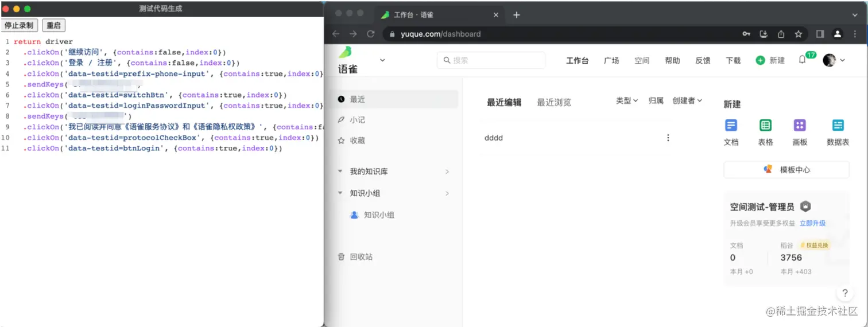Viewport: 868px width, 327px height.
Task: Click the 语雀 green bird logo
Action: tap(345, 52)
